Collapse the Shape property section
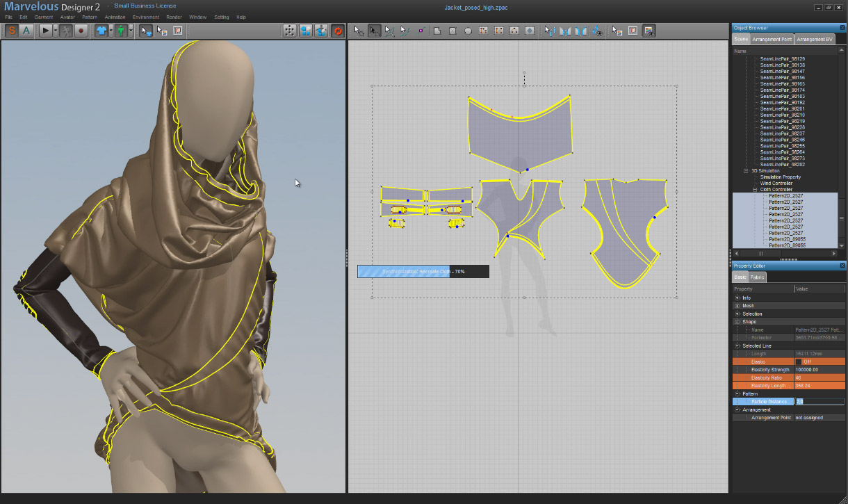 [x=737, y=322]
